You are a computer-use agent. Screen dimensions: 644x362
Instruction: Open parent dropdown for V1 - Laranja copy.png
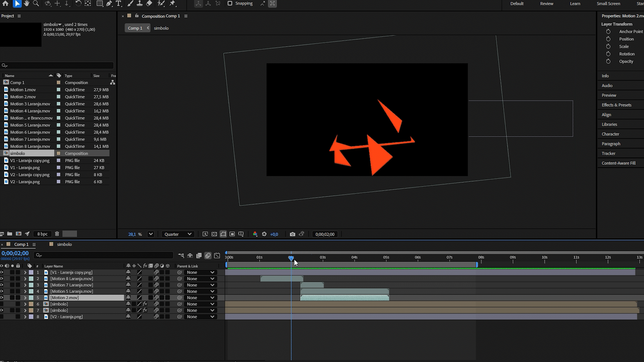click(200, 273)
